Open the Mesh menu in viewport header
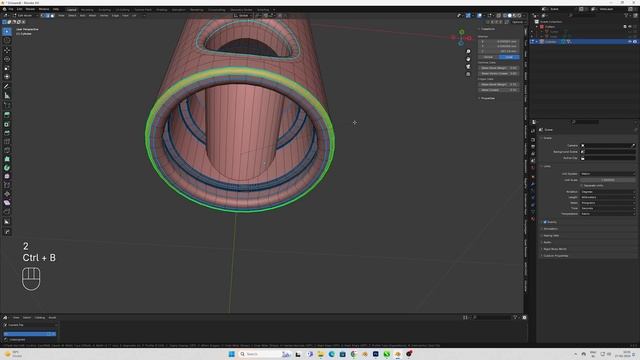The width and height of the screenshot is (640, 360). [92, 16]
